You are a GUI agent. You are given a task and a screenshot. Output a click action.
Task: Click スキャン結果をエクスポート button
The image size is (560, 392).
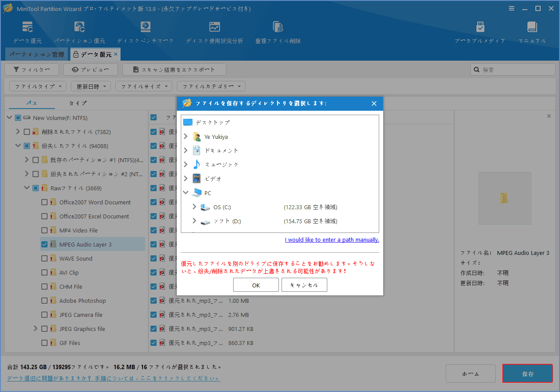(x=174, y=69)
